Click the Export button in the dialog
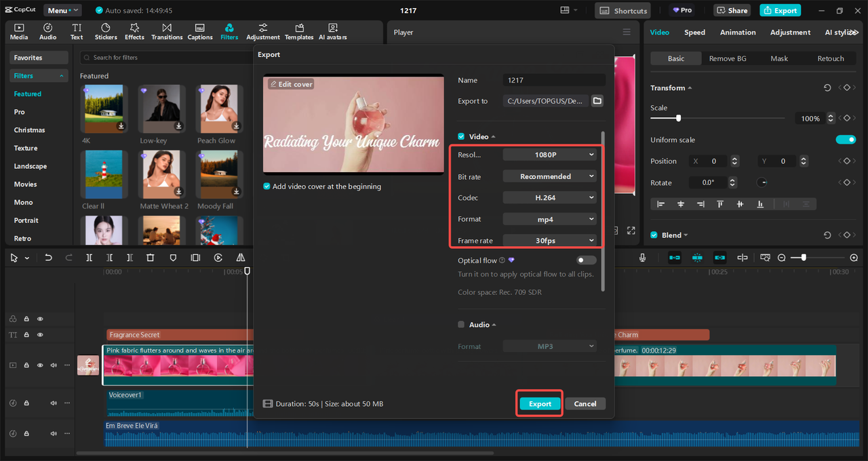 (540, 403)
